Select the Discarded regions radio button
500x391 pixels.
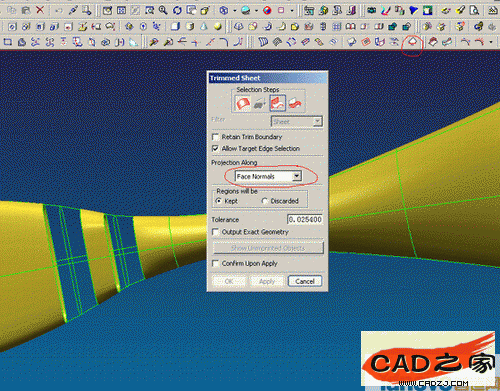click(x=265, y=201)
